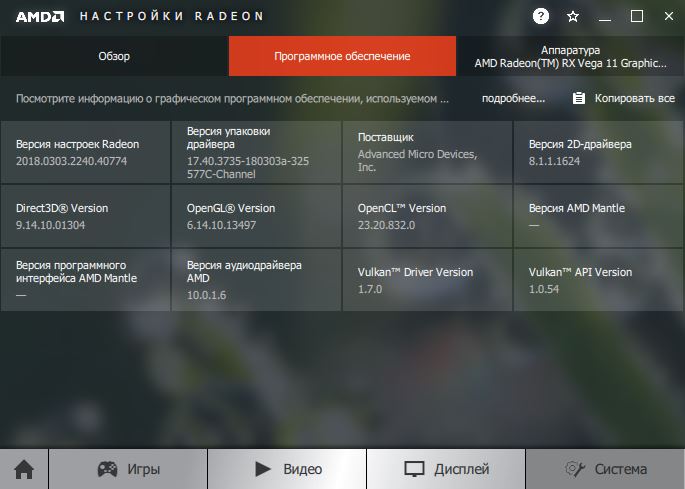Select the Версия 2D-драйвера tile

click(599, 152)
